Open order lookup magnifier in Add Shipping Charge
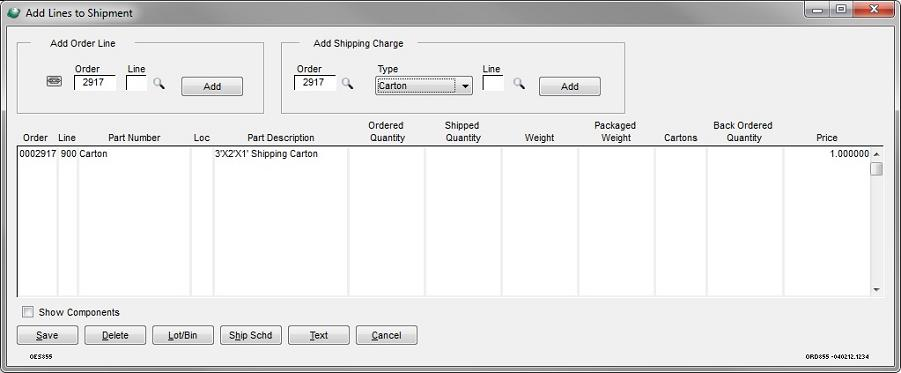Image resolution: width=901 pixels, height=373 pixels. [x=347, y=83]
